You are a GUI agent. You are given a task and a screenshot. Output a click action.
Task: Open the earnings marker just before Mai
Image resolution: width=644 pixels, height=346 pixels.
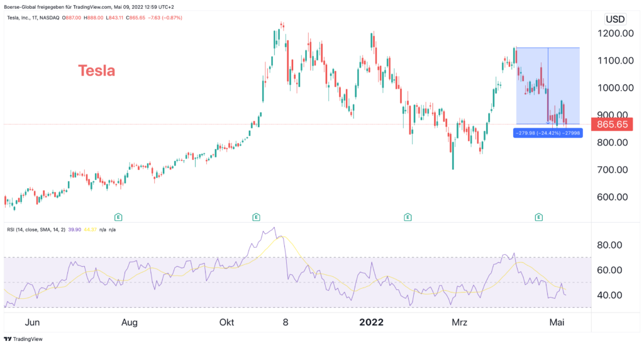pos(538,217)
